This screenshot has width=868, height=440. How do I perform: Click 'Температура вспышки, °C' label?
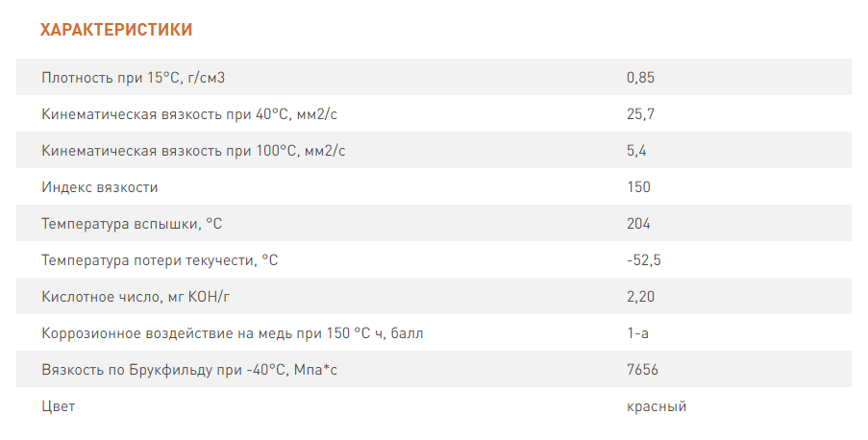(x=133, y=224)
